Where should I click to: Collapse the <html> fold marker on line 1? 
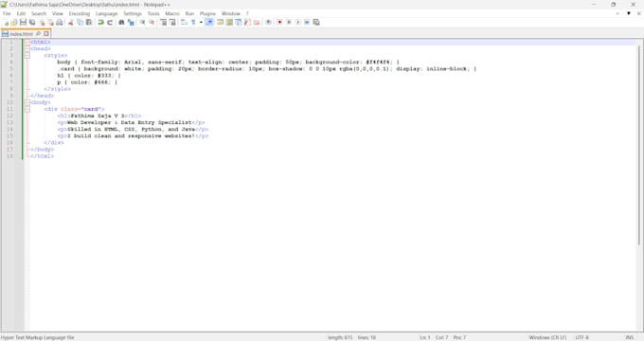(x=27, y=42)
